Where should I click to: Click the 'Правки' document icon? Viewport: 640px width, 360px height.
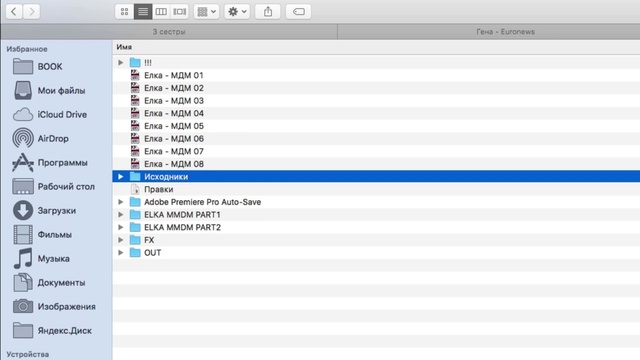click(135, 189)
